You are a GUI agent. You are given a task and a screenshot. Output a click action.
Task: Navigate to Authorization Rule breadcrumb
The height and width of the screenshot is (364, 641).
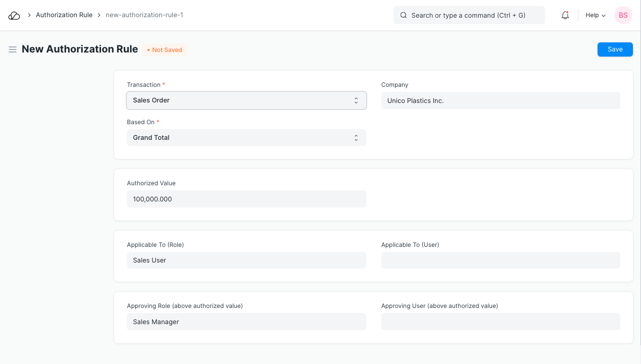coord(64,15)
